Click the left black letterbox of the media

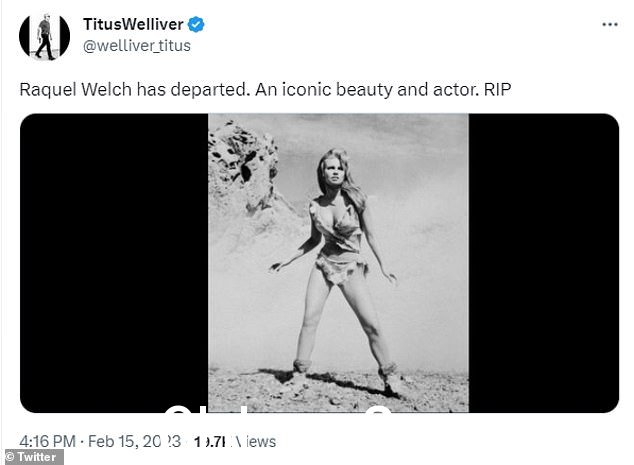114,263
